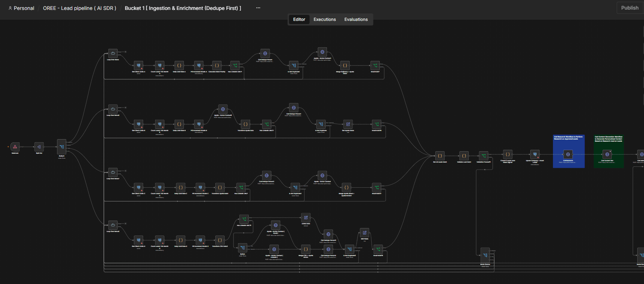Click the Publish button
644x284 pixels.
click(x=629, y=8)
